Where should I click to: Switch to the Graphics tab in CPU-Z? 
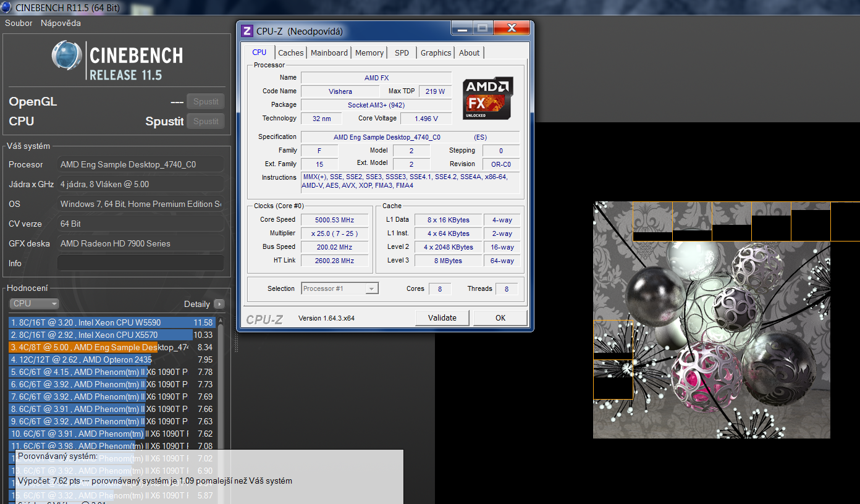pyautogui.click(x=436, y=53)
